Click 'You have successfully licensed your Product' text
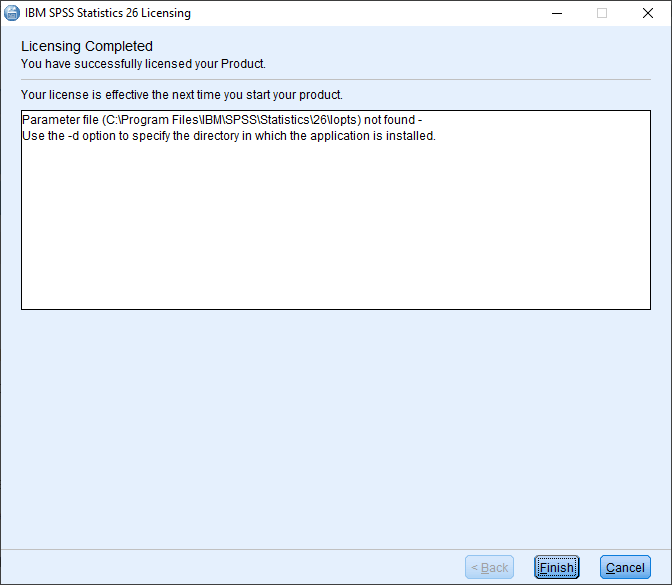The width and height of the screenshot is (672, 585). tap(143, 64)
